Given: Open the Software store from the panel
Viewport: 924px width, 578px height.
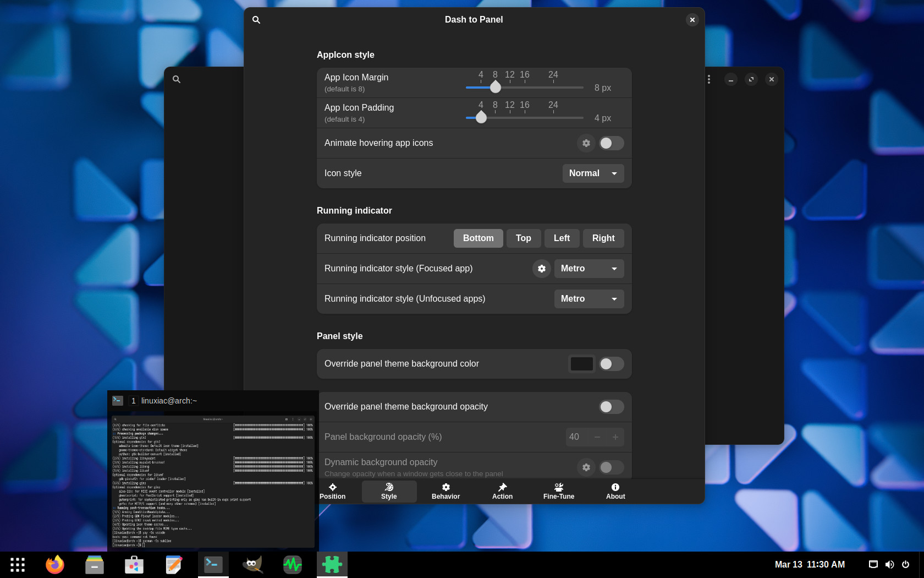Looking at the screenshot, I should 134,565.
